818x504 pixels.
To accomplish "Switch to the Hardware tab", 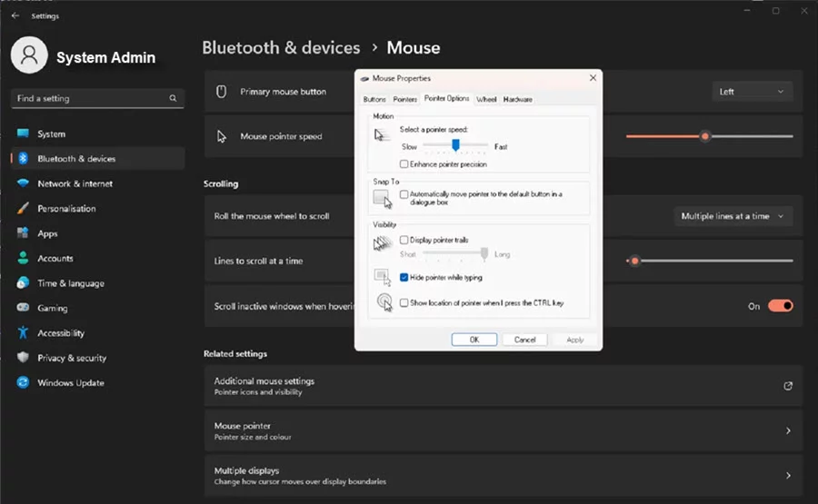I will click(517, 99).
